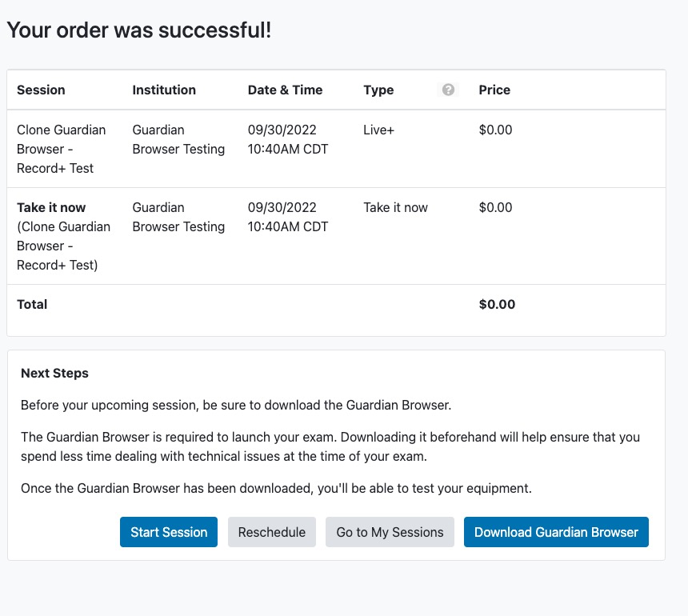Click first row Guardian Browser Testing institution

178,139
